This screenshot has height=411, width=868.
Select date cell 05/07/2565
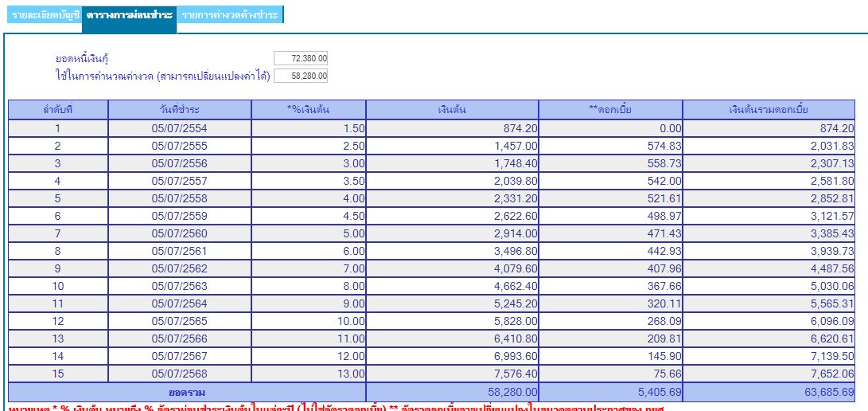click(179, 321)
